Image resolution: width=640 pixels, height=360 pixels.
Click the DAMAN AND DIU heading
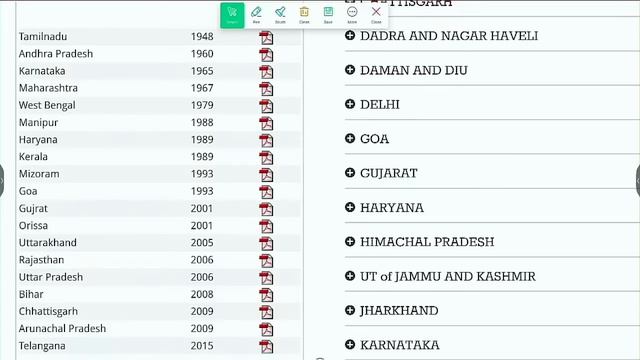tap(413, 70)
